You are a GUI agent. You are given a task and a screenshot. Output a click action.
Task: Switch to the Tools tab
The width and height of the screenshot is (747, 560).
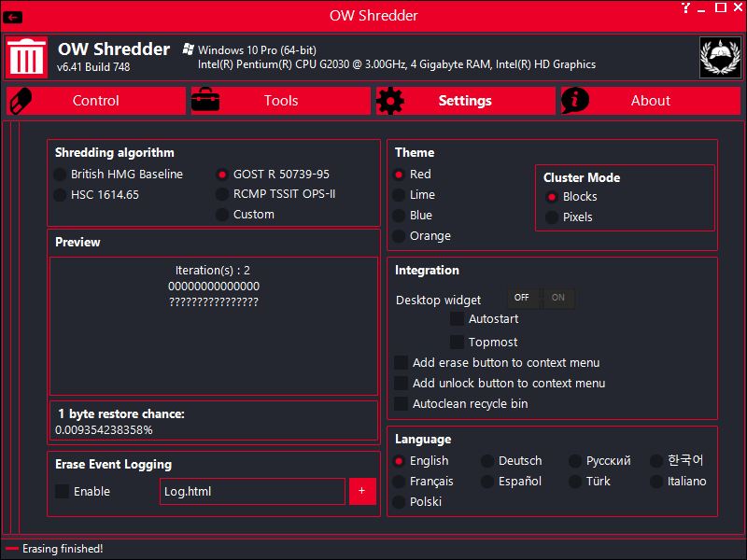click(281, 101)
